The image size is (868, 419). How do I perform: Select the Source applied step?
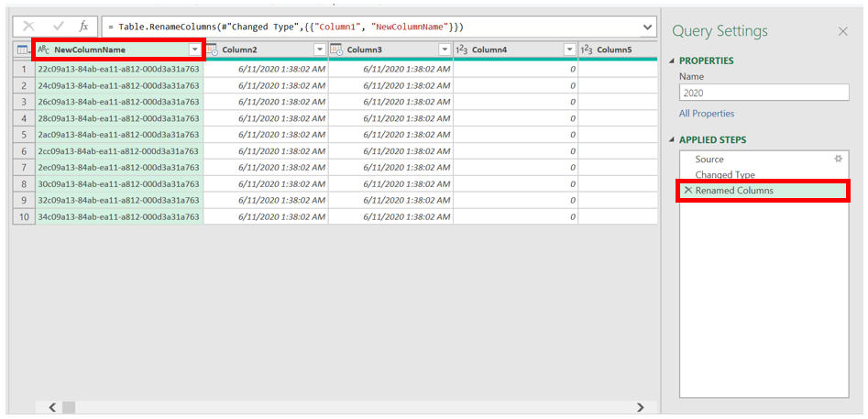764,159
